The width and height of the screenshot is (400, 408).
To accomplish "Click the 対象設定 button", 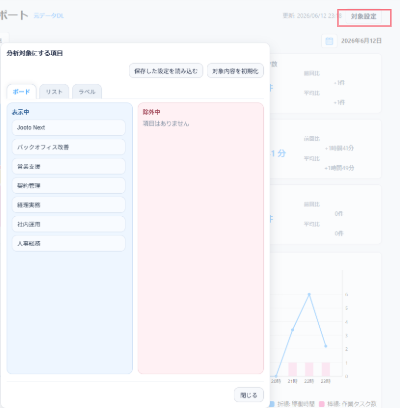I will tap(364, 16).
